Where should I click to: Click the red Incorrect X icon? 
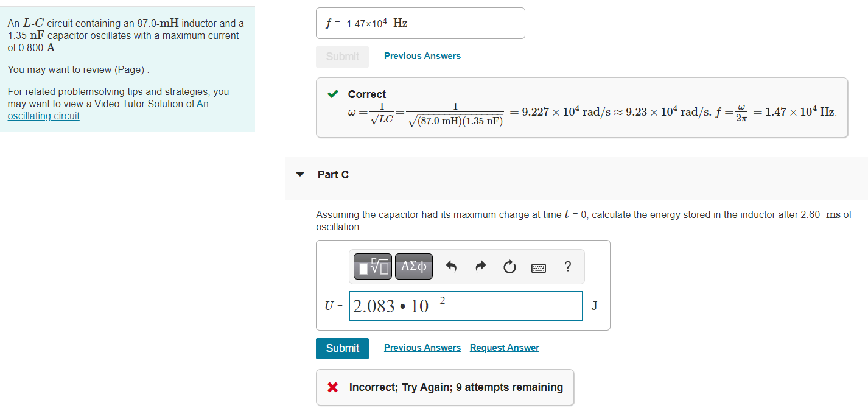[x=332, y=387]
